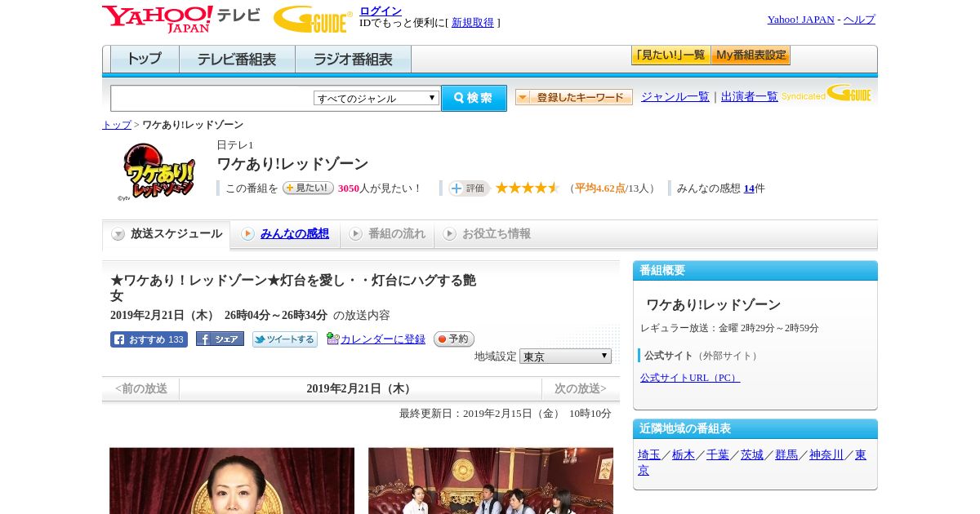
Task: Click the 予約 recording reservation button
Action: [454, 339]
